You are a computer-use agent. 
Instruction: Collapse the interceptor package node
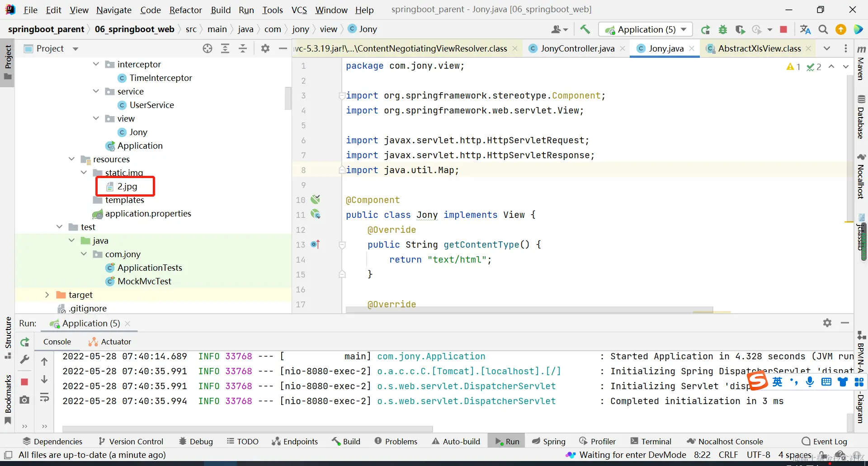(x=96, y=64)
